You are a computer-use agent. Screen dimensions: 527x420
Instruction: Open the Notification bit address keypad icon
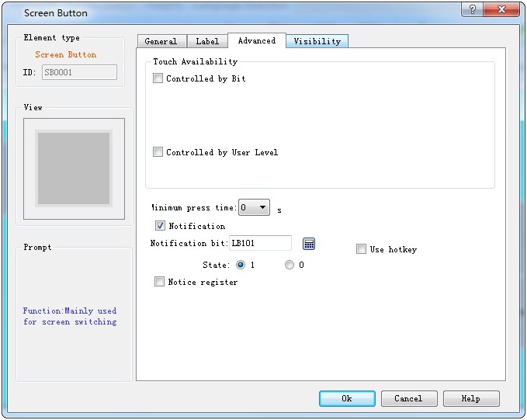309,244
